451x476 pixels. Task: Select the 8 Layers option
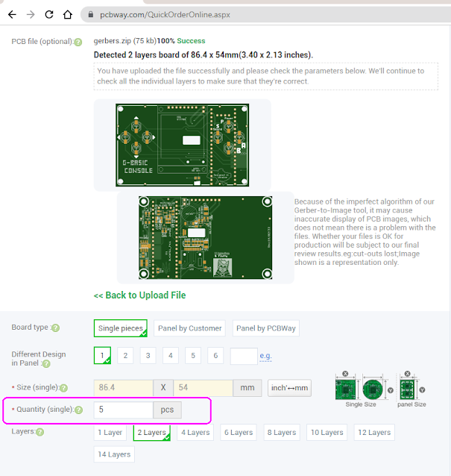point(282,432)
